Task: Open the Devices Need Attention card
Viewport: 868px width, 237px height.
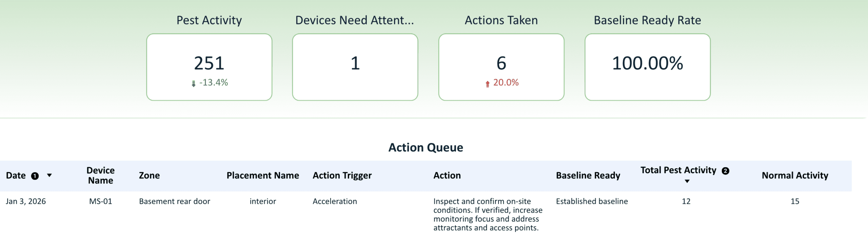Action: (355, 66)
